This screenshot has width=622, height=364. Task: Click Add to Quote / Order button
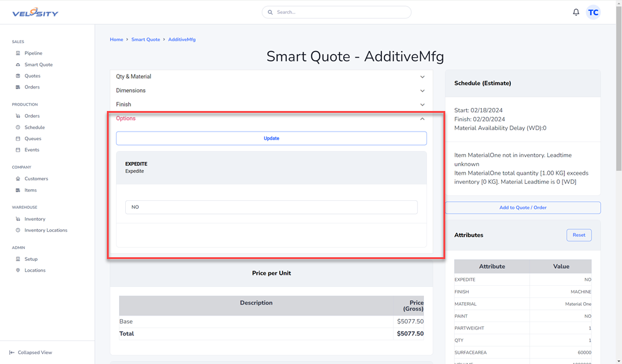pos(522,207)
